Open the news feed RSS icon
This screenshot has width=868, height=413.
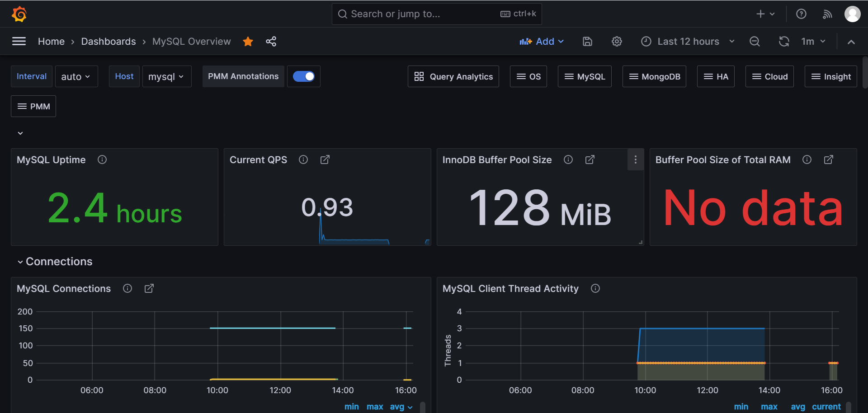coord(827,14)
